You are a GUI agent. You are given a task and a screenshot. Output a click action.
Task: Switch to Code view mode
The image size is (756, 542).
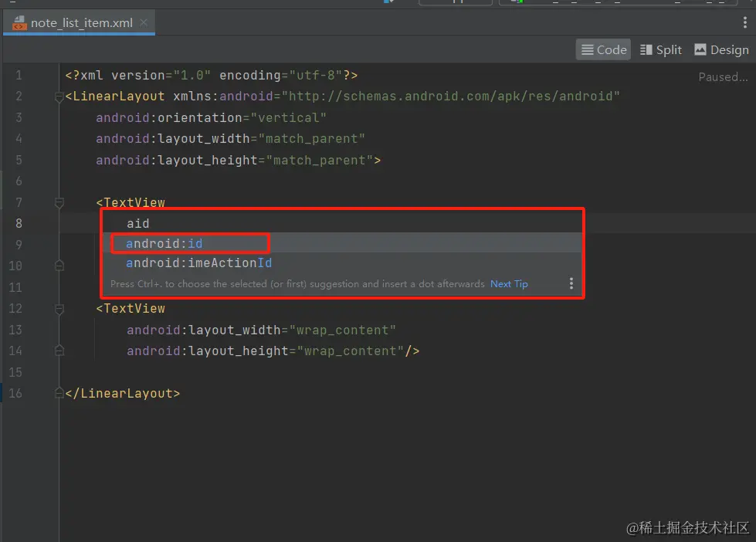click(x=603, y=49)
